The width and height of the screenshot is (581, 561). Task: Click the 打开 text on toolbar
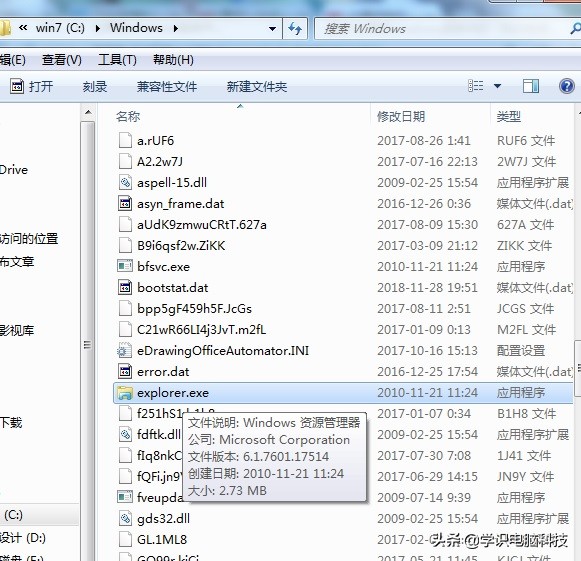[x=41, y=87]
